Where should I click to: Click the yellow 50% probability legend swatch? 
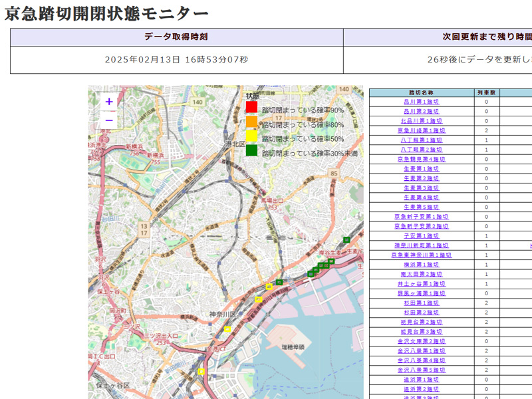[251, 136]
